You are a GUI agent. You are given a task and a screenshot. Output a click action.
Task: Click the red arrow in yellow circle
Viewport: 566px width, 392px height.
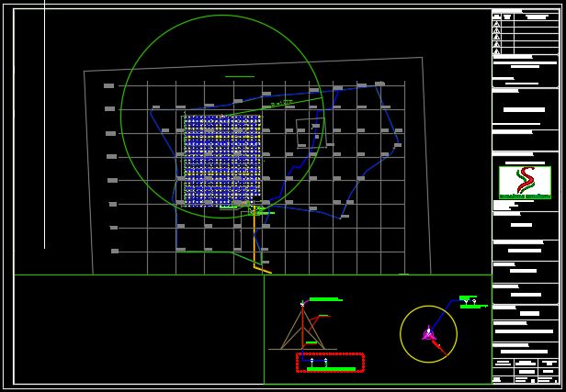(x=438, y=345)
